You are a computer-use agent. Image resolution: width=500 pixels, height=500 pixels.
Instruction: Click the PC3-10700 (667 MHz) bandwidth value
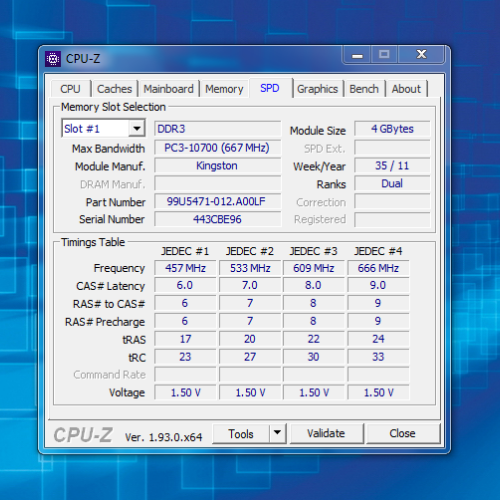pos(217,148)
